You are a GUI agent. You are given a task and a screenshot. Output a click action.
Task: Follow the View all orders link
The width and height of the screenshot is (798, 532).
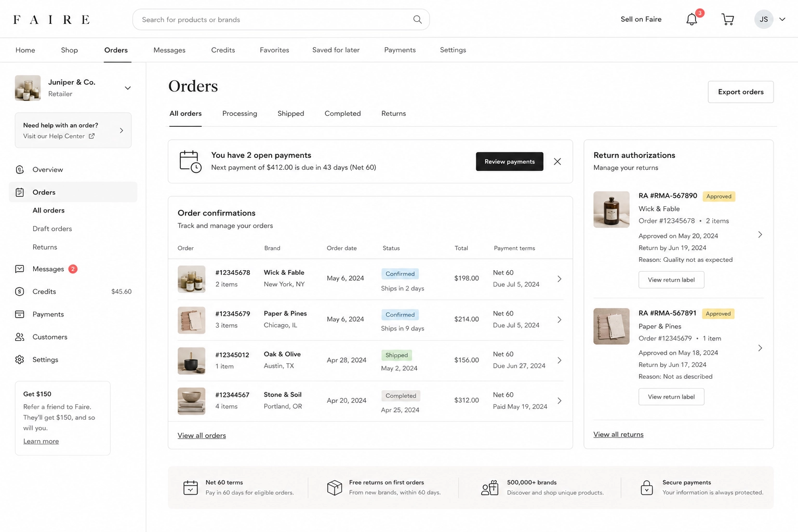(202, 436)
